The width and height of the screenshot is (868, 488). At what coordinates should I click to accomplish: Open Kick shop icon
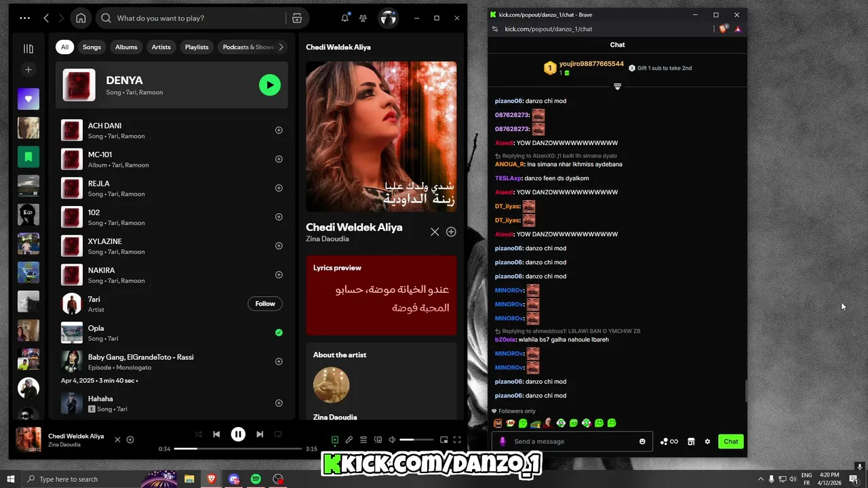tap(691, 442)
